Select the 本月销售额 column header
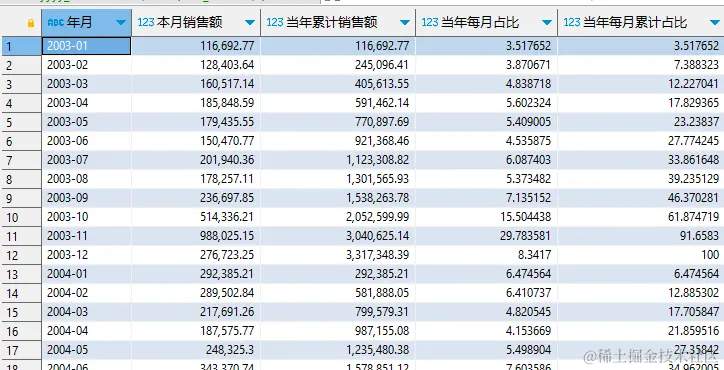Viewport: 724px width, 370px height. click(196, 23)
